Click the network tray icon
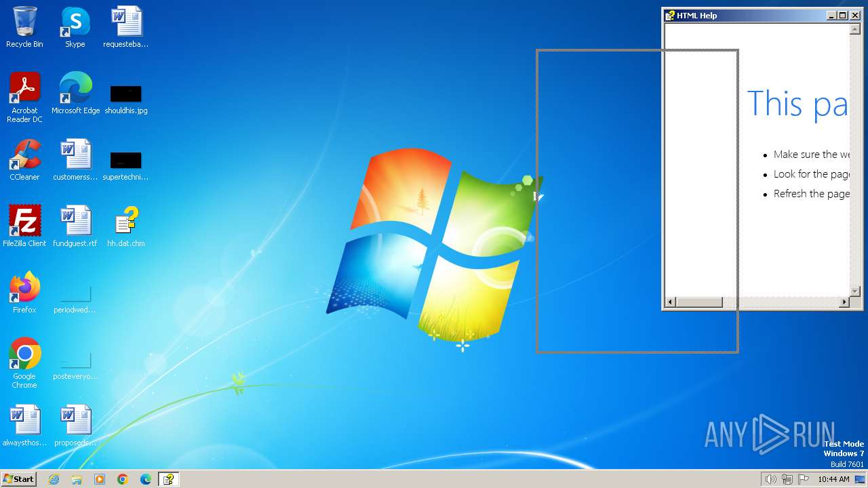 tap(787, 479)
